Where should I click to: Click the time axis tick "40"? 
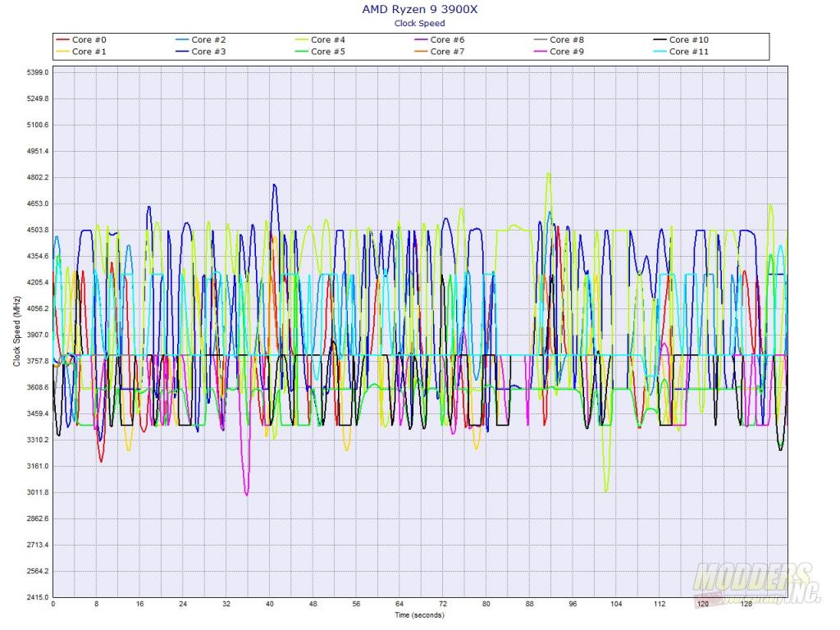(x=270, y=604)
